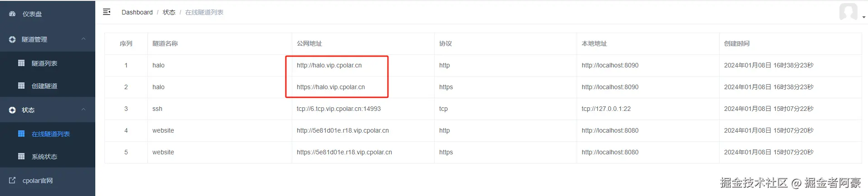Select 创建隧道 in the sidebar
The height and width of the screenshot is (196, 868).
(x=44, y=86)
